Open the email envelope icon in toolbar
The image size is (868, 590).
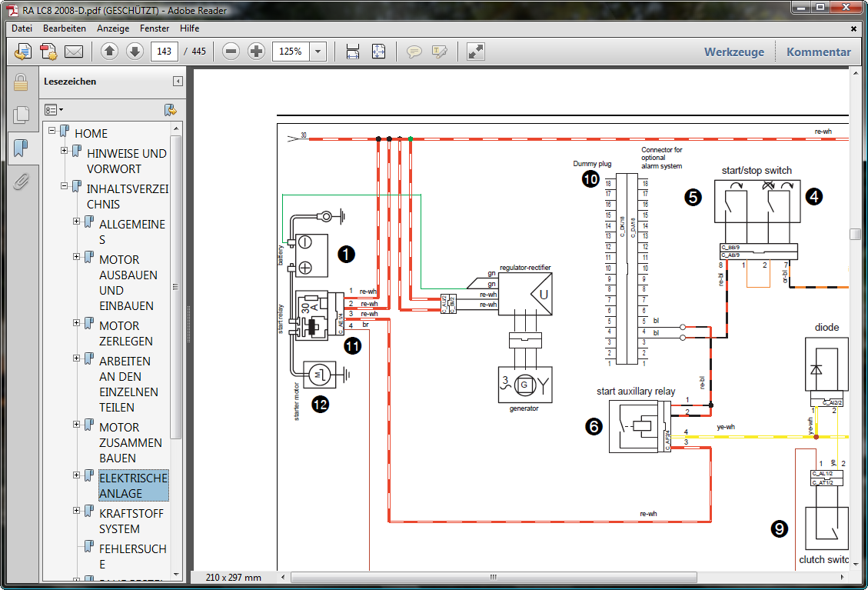73,52
